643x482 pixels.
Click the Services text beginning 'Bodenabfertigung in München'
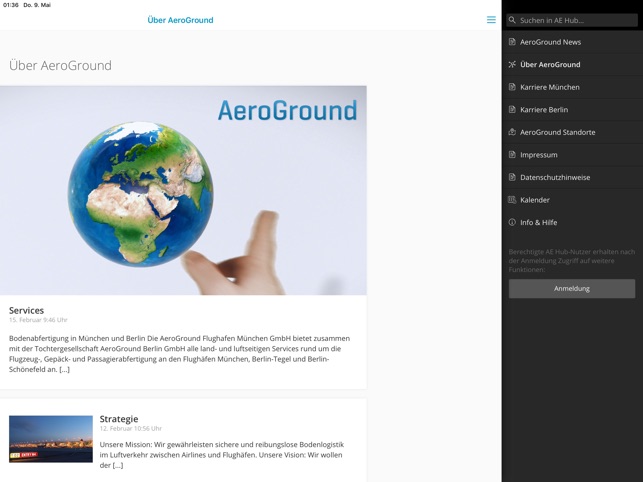[180, 354]
